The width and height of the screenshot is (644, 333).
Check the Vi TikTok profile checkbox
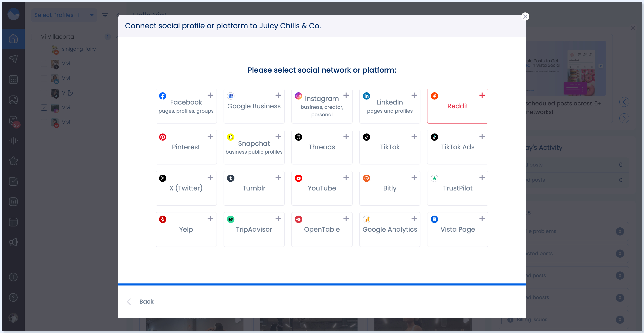coord(44,93)
